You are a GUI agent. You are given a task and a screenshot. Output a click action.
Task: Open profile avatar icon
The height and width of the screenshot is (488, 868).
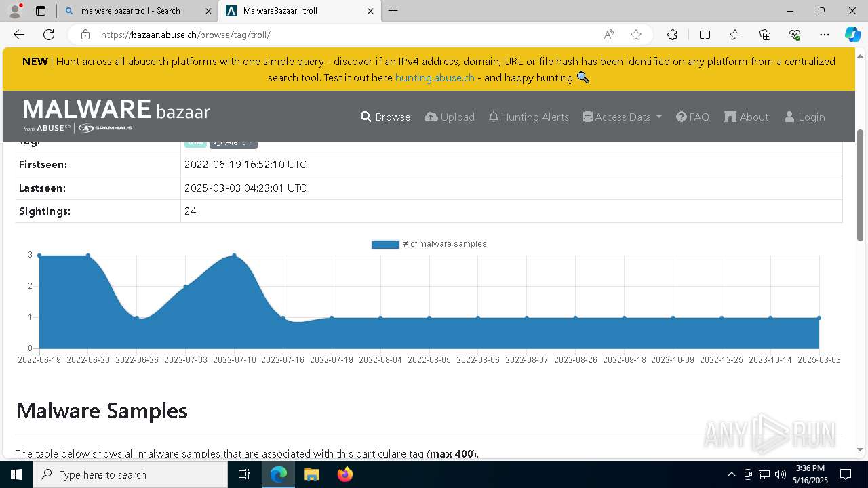(15, 11)
